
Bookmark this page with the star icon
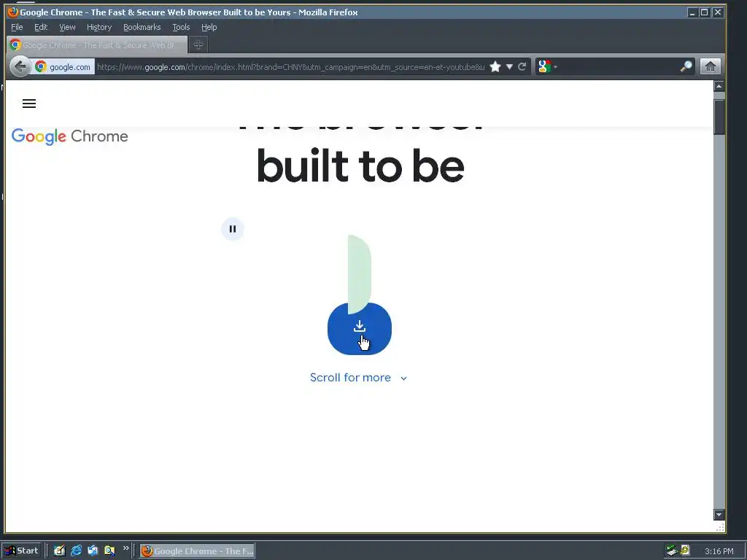coord(495,66)
